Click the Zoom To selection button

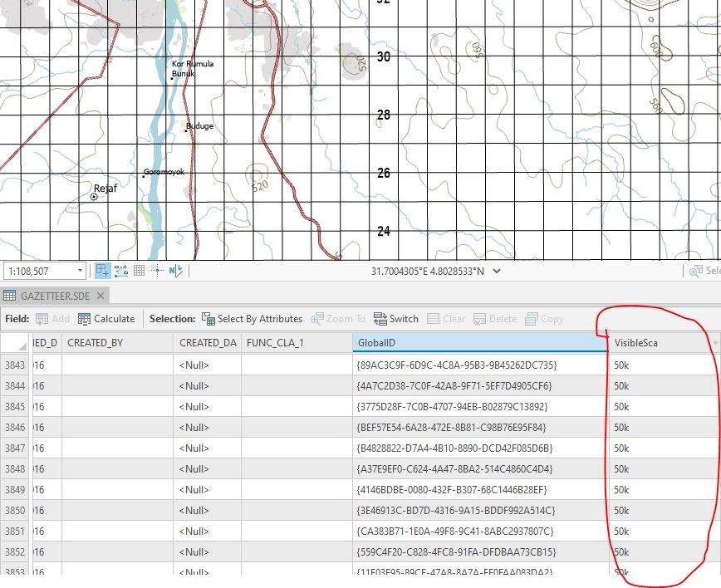[x=338, y=319]
